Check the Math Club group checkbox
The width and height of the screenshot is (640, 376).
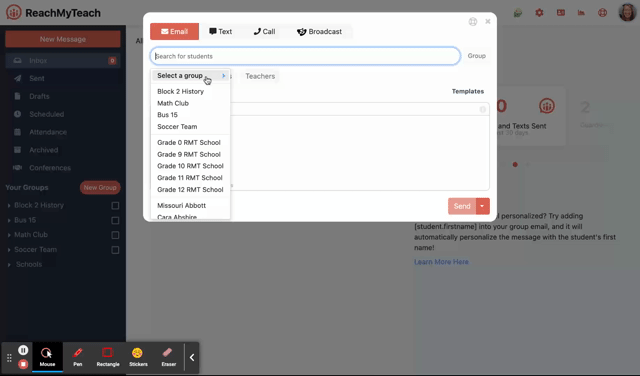click(x=115, y=235)
